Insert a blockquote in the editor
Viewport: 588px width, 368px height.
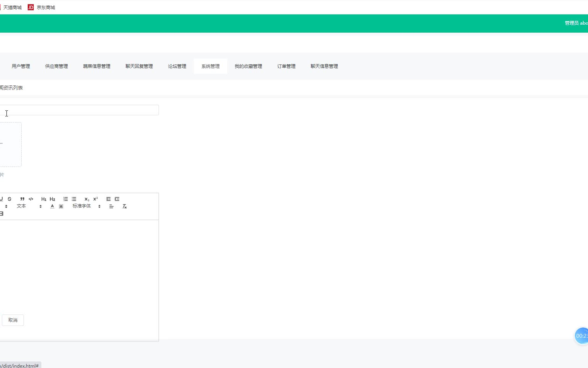(22, 199)
